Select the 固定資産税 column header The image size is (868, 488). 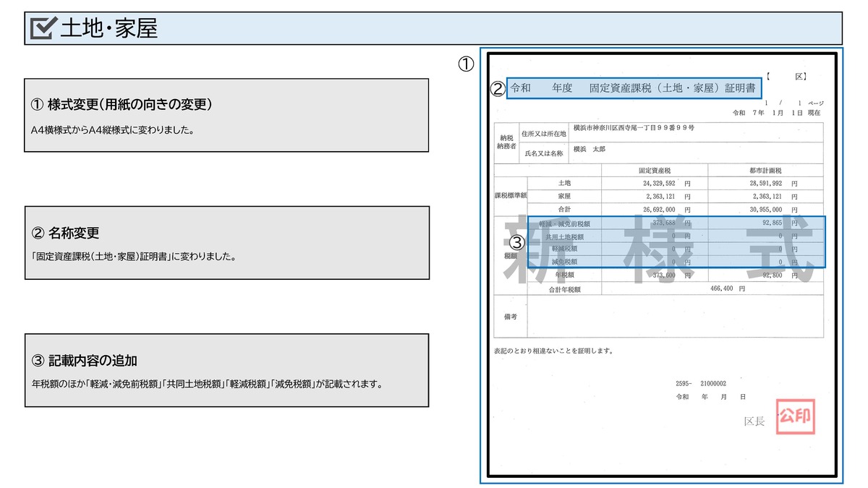(x=655, y=170)
